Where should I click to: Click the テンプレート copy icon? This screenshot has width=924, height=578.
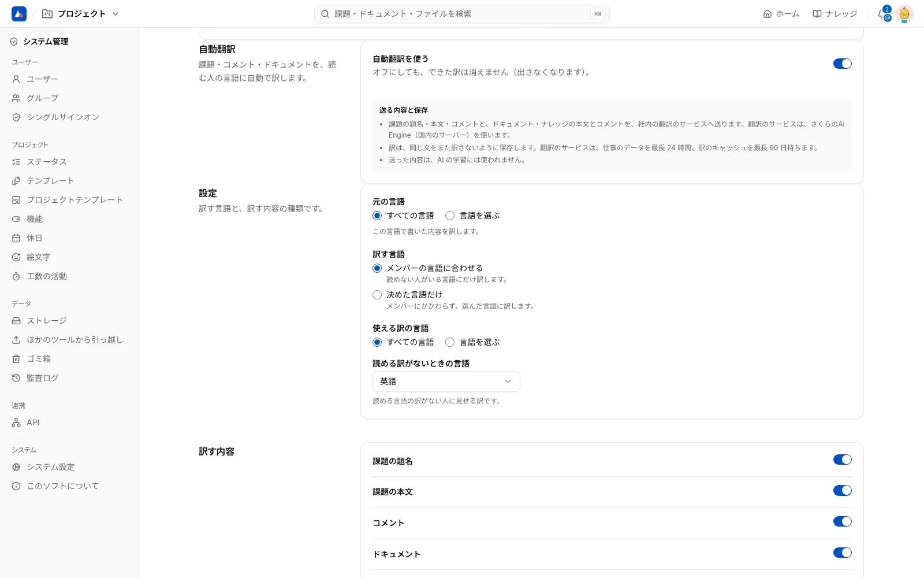point(16,181)
